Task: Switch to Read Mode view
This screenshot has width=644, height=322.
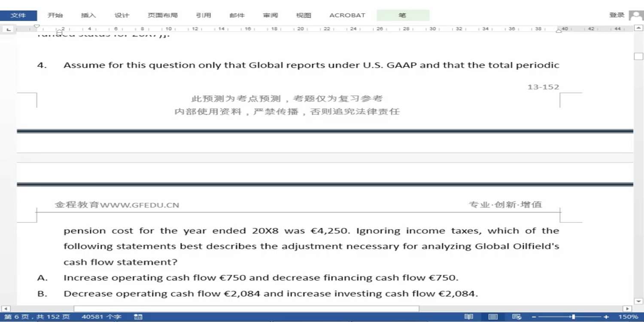Action: point(469,317)
